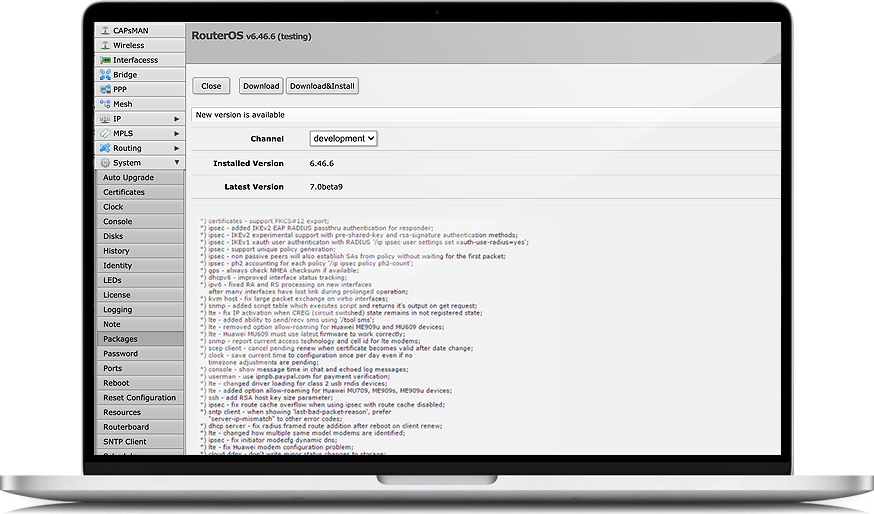Open the Channel dropdown showing development
Image resolution: width=874 pixels, height=514 pixels.
[x=343, y=138]
